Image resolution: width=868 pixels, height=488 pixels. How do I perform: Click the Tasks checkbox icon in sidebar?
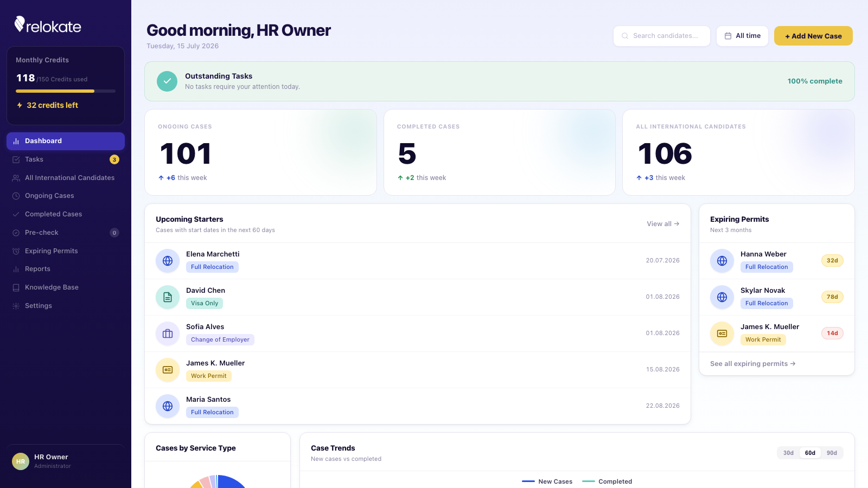tap(16, 159)
